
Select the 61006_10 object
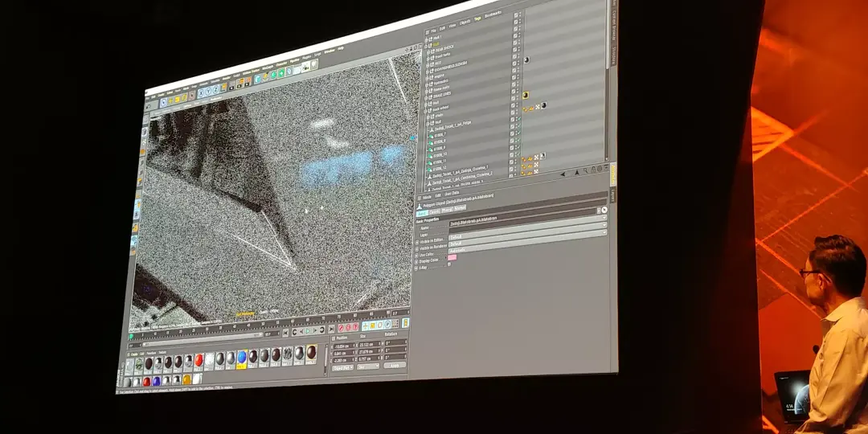click(440, 154)
